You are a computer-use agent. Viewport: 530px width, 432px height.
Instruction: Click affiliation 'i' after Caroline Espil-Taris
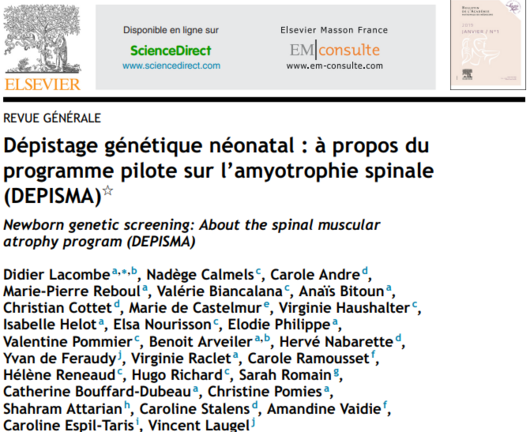138,421
